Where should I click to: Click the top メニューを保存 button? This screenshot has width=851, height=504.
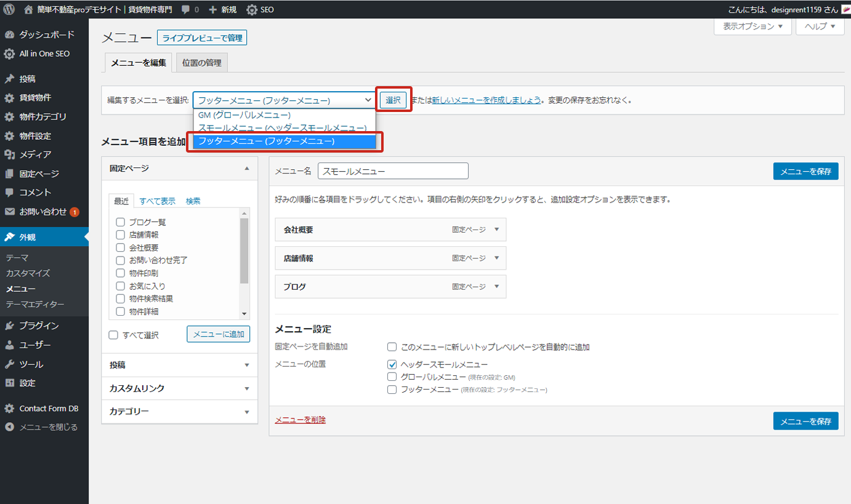[x=805, y=172]
